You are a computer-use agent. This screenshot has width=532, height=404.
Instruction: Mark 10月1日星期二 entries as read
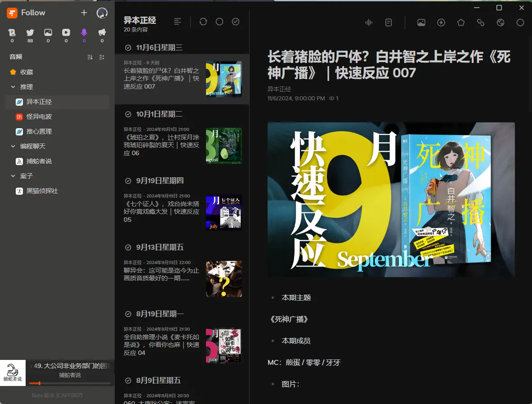(128, 114)
